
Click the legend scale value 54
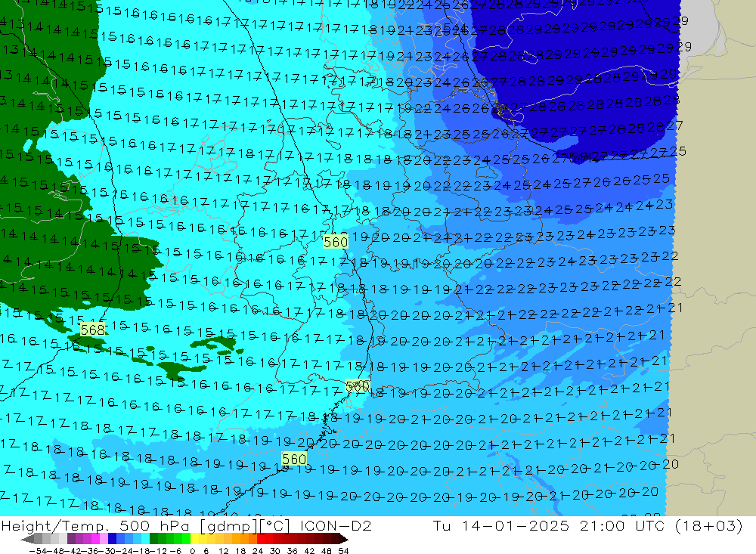click(343, 551)
